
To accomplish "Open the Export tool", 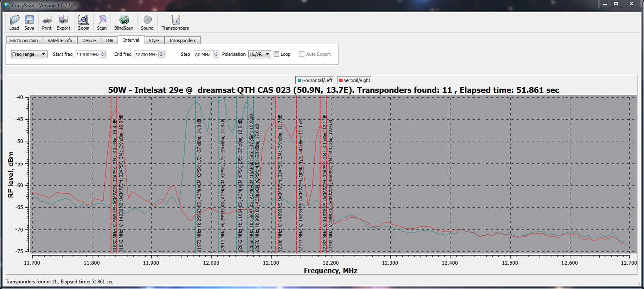I will tap(63, 21).
